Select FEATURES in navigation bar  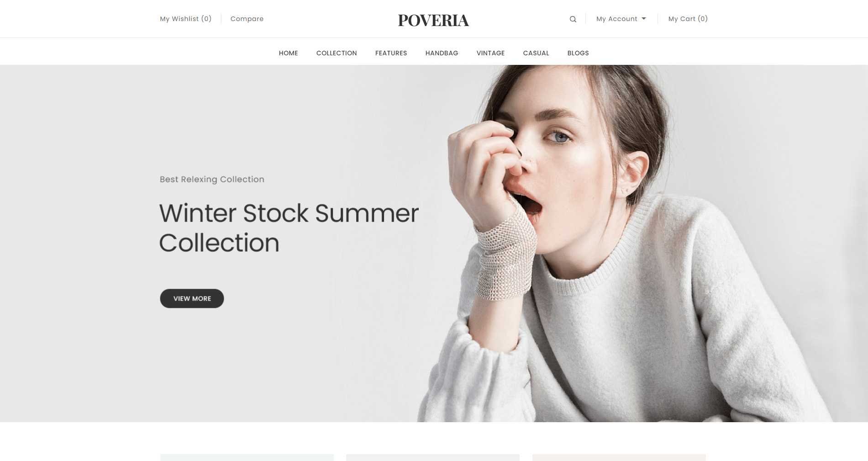pyautogui.click(x=391, y=53)
